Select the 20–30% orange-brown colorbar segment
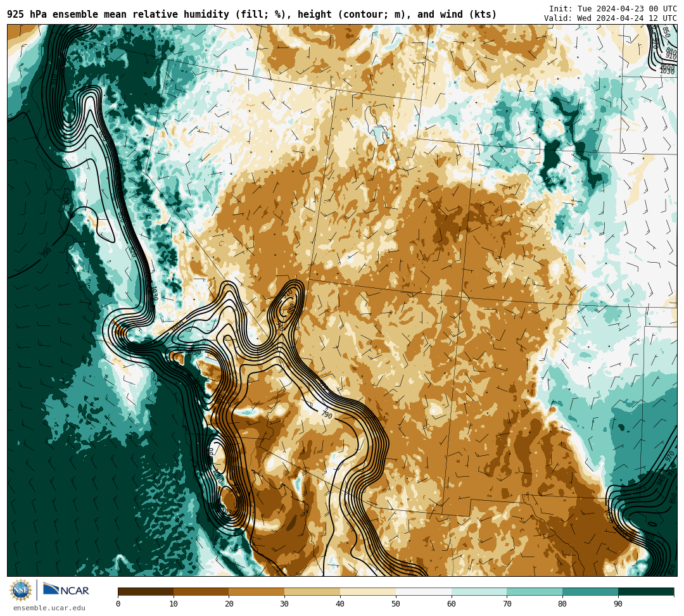 tap(257, 591)
